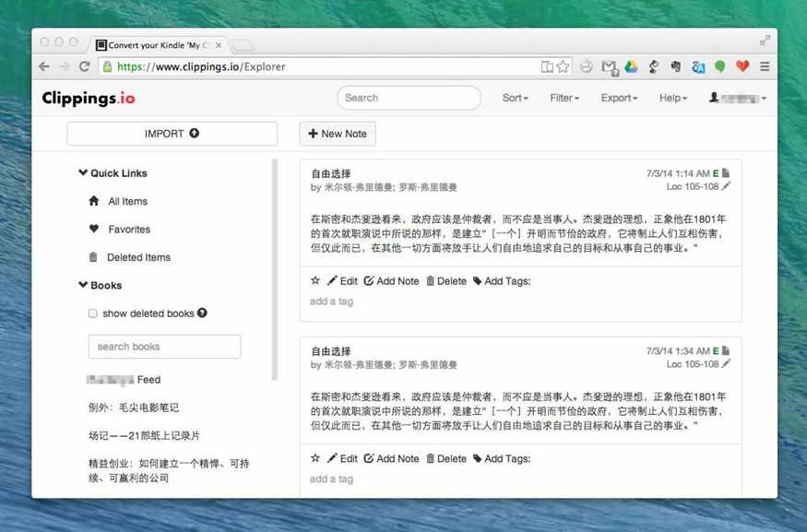Image resolution: width=807 pixels, height=532 pixels.
Task: Bookmark this page with the star icon
Action: pos(563,66)
